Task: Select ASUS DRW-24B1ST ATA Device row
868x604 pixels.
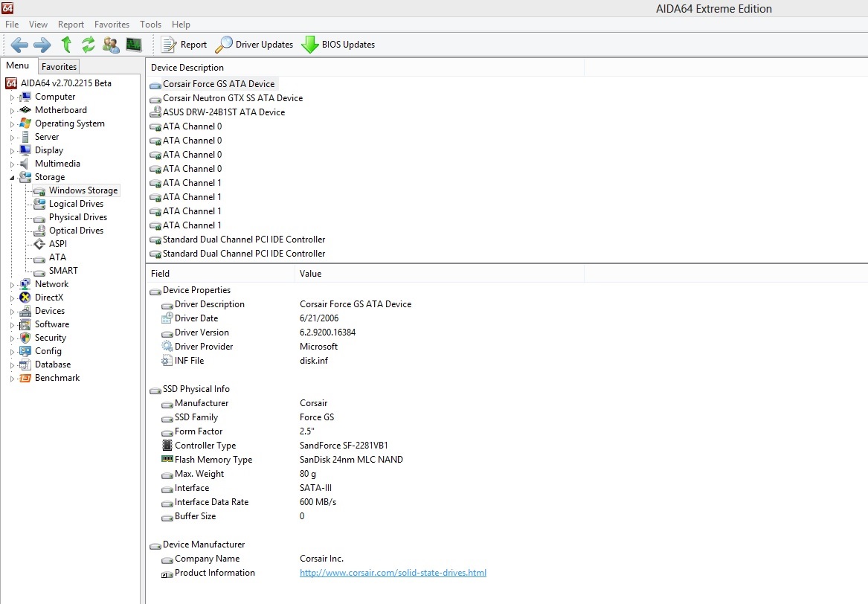Action: tap(224, 112)
